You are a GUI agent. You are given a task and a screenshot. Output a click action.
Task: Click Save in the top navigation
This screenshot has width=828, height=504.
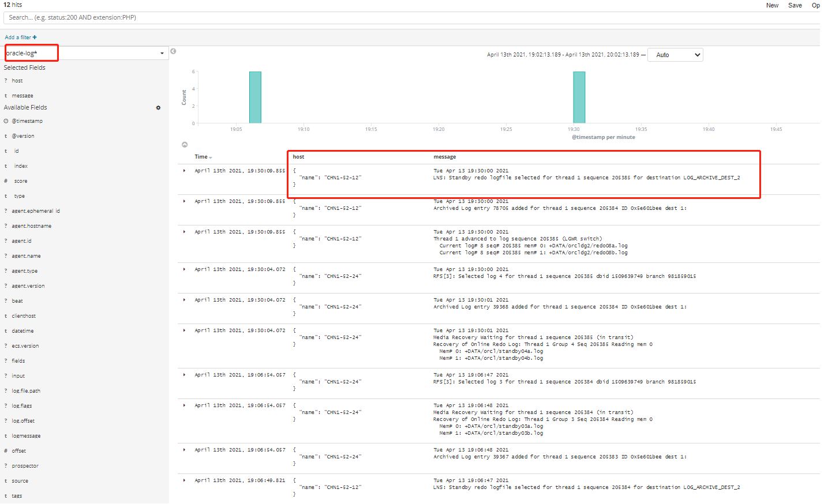coord(795,5)
